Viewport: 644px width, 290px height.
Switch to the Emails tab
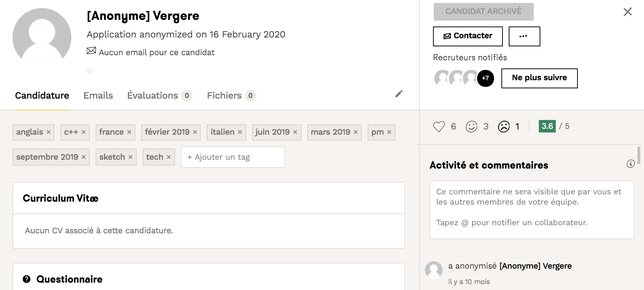click(98, 96)
